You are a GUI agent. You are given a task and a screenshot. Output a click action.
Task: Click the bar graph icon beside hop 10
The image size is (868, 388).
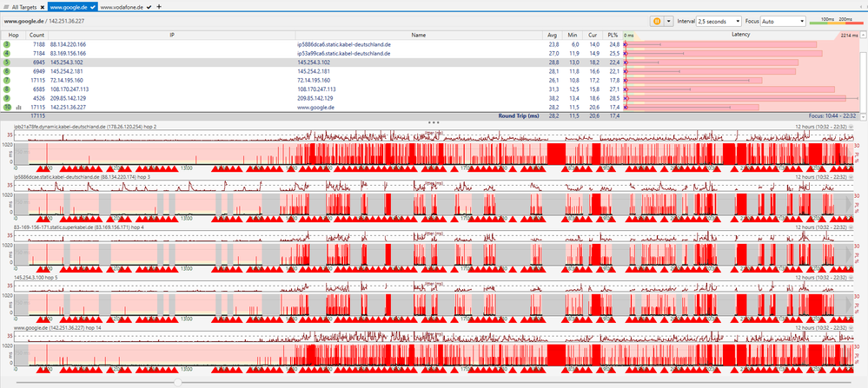tap(19, 108)
